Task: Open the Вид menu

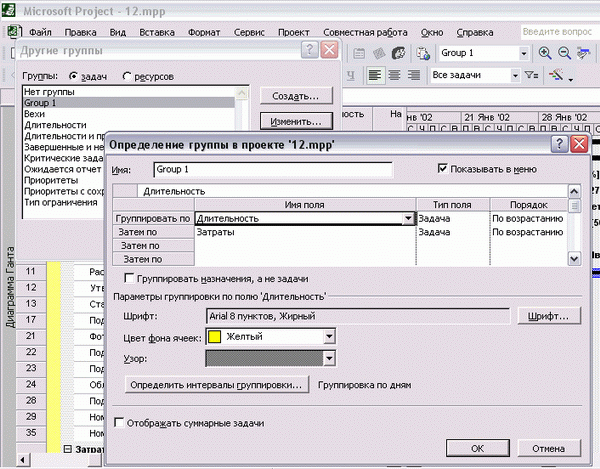Action: coord(118,33)
